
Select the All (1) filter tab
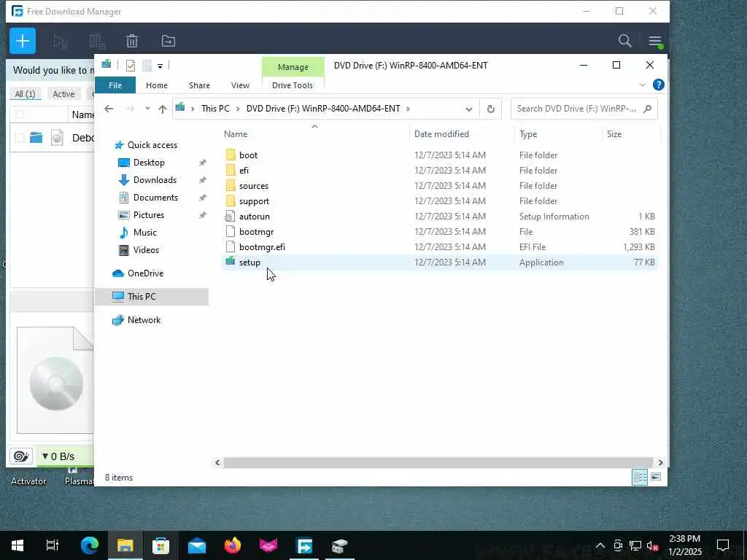tap(26, 94)
